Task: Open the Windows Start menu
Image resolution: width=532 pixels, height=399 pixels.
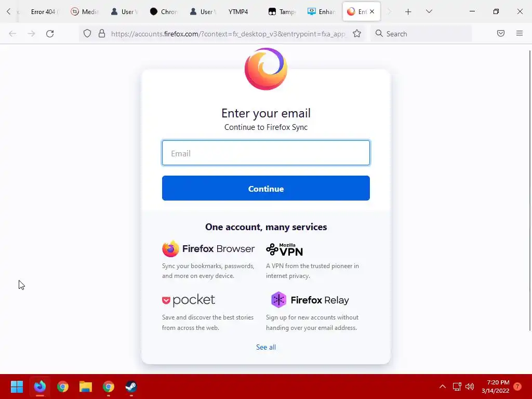Action: (x=17, y=387)
